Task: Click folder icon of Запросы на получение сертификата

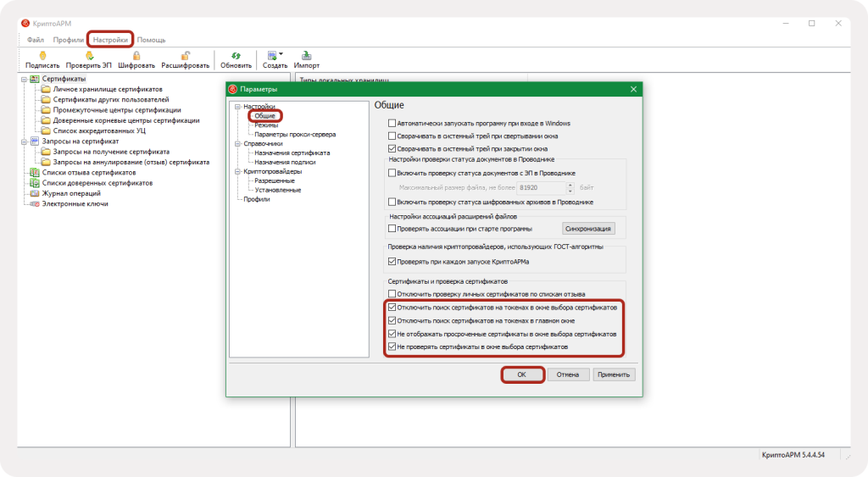Action: pos(46,152)
